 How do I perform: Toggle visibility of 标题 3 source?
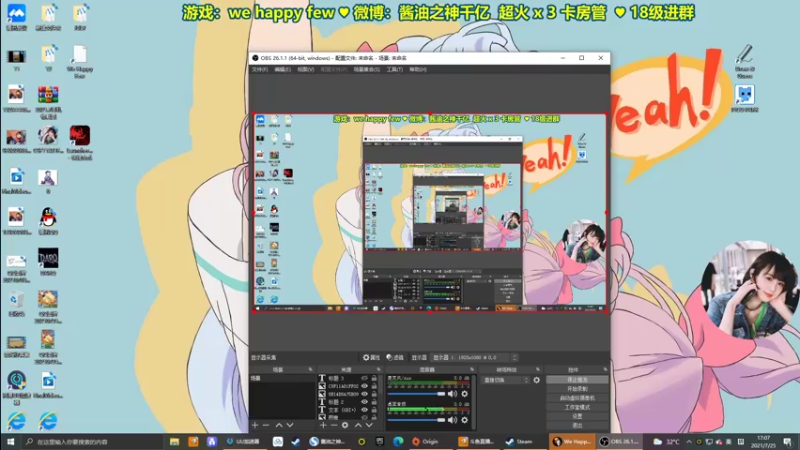point(364,379)
